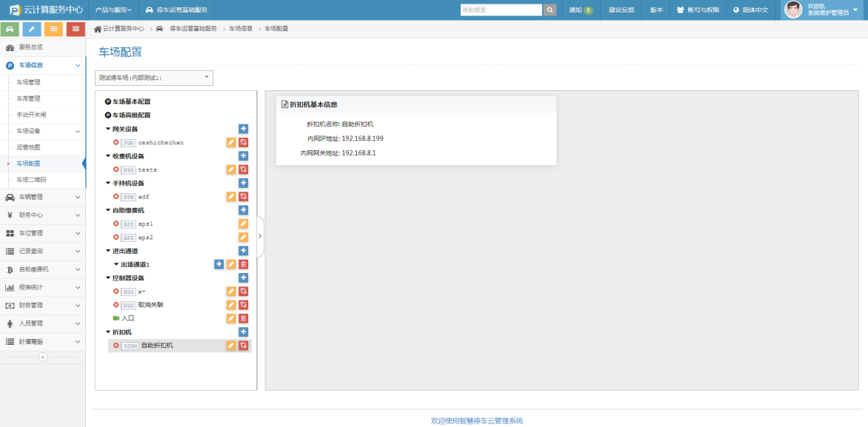This screenshot has width=868, height=427.
Task: Click the red list shortcut button
Action: click(75, 29)
